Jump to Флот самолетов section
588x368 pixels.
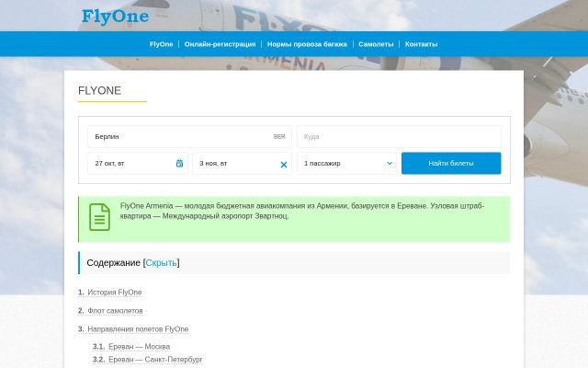point(115,311)
